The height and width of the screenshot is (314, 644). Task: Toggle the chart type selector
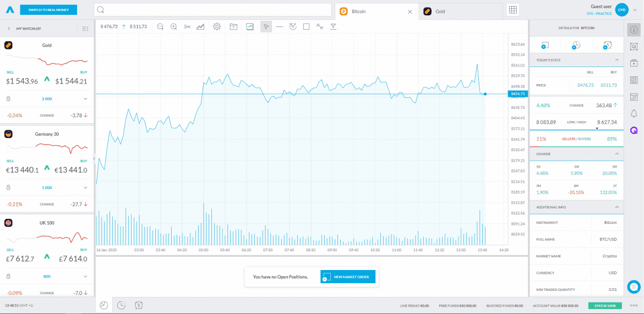[x=200, y=26]
